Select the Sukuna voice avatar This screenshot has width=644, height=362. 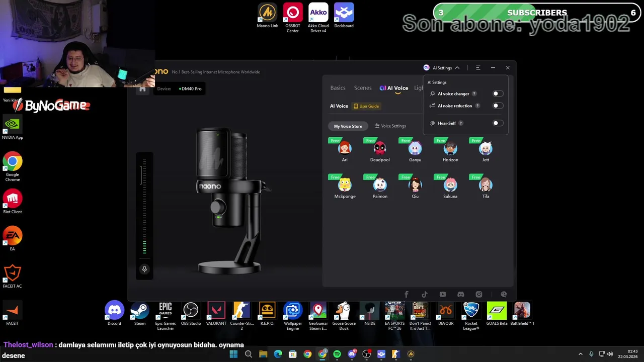click(450, 185)
